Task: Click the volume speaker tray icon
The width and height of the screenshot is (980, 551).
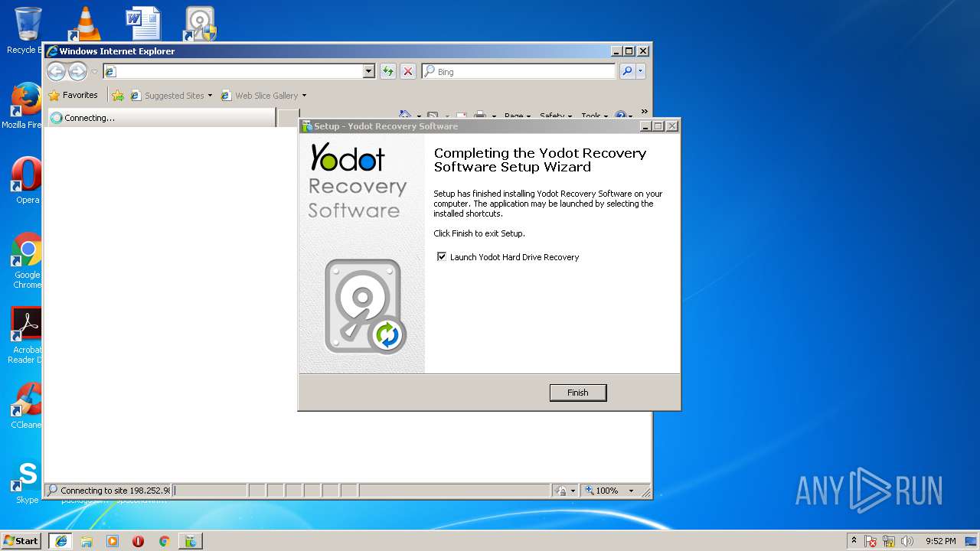Action: pos(907,541)
